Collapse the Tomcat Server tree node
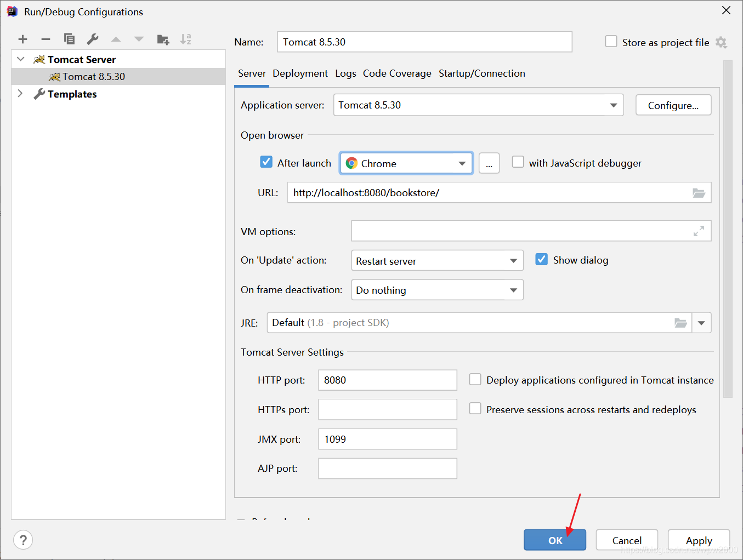 click(x=21, y=59)
